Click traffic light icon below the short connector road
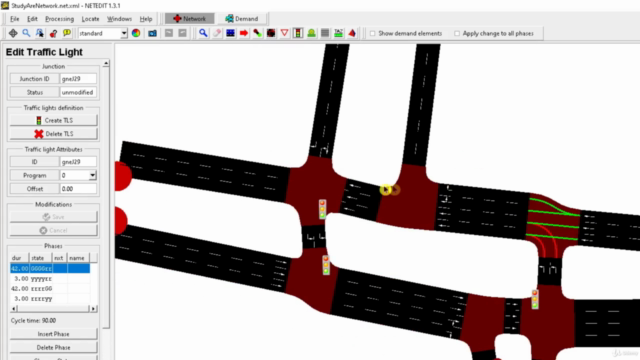 [326, 265]
